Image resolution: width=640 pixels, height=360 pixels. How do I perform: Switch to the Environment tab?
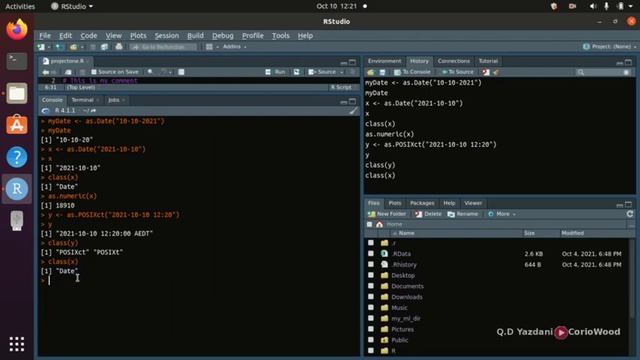(384, 61)
